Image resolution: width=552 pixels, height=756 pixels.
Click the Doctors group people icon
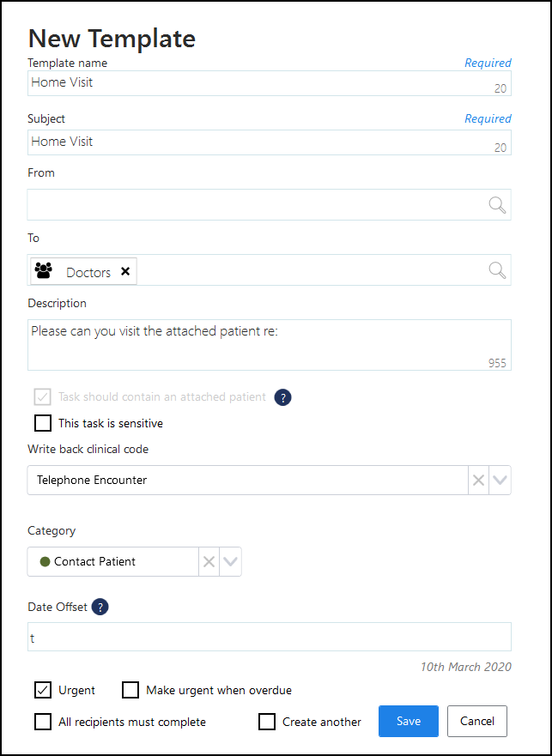click(x=43, y=271)
